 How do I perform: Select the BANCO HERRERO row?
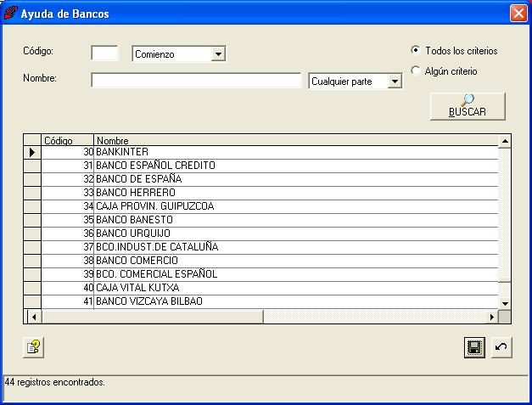click(x=260, y=193)
